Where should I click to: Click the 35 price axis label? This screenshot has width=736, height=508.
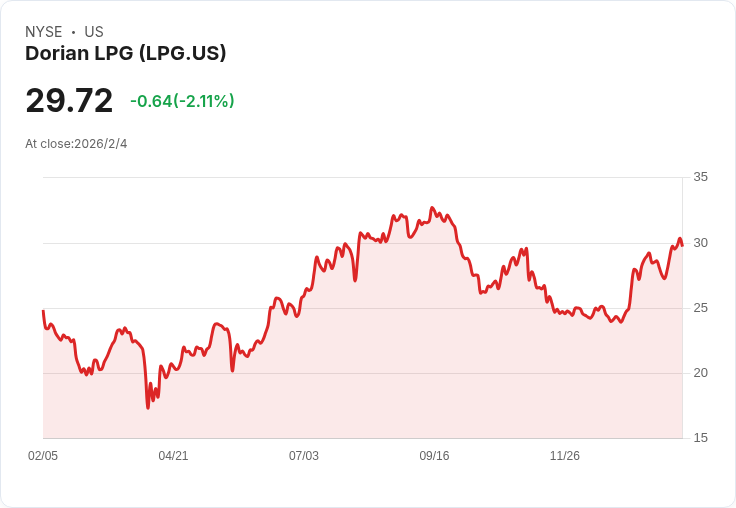tap(700, 177)
